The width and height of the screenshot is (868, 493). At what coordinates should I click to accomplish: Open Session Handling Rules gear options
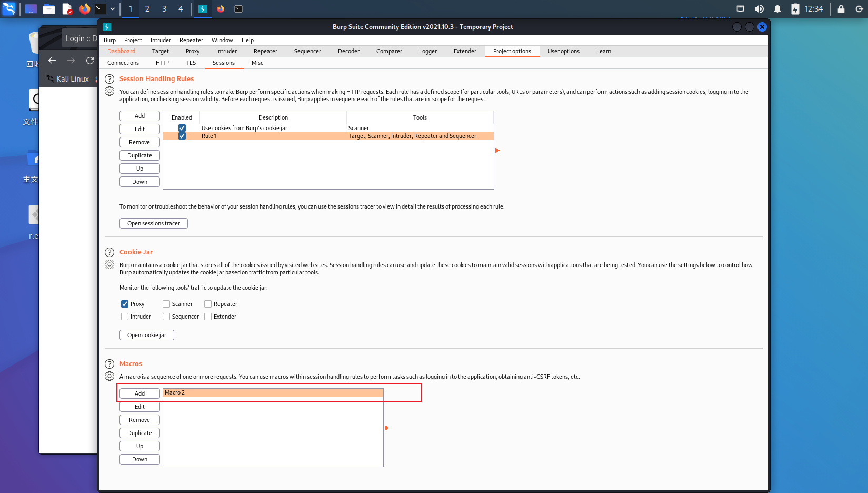pyautogui.click(x=109, y=91)
